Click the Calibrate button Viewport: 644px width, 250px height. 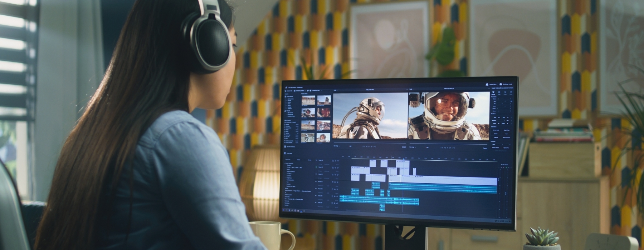pyautogui.click(x=496, y=137)
